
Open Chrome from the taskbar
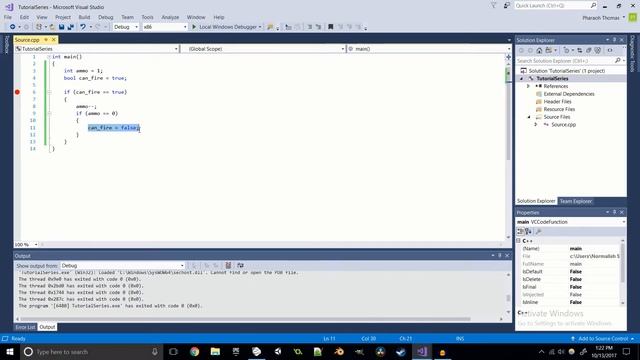[x=195, y=351]
